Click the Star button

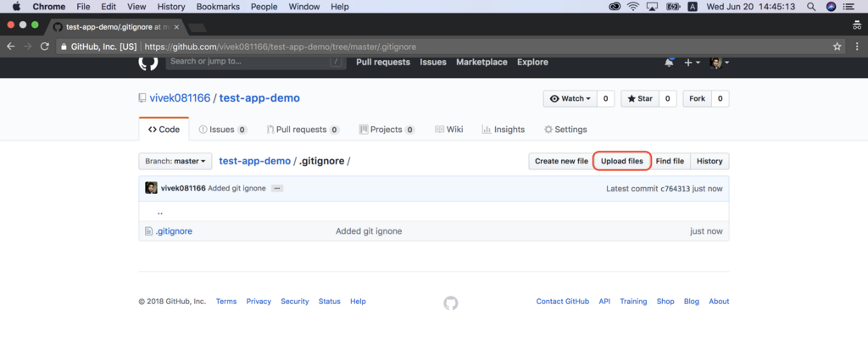point(640,98)
